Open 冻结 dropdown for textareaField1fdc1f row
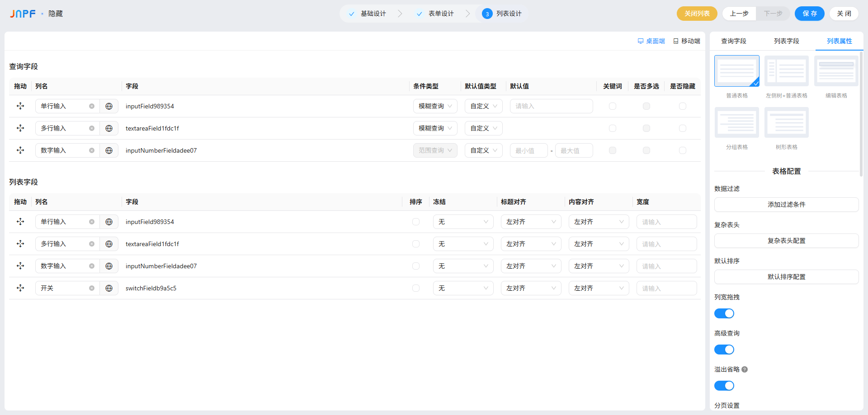Screen dimensions: 868x415 463,244
